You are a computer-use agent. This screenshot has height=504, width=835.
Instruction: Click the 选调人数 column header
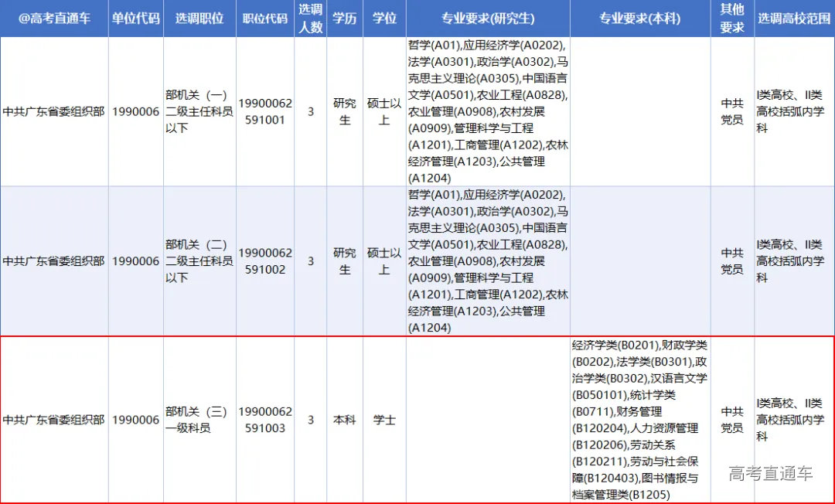click(311, 19)
